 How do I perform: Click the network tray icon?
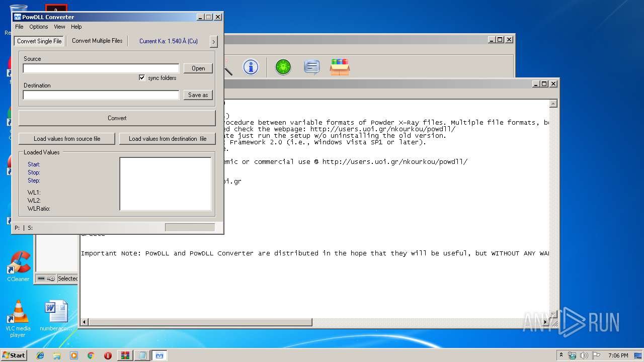pos(572,355)
